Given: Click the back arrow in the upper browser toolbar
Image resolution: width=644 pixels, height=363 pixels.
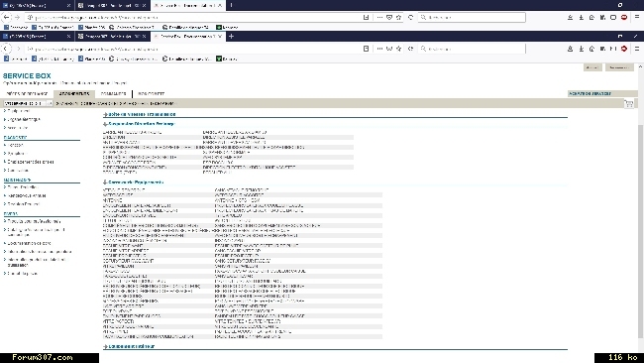Looking at the screenshot, I should coord(6,17).
